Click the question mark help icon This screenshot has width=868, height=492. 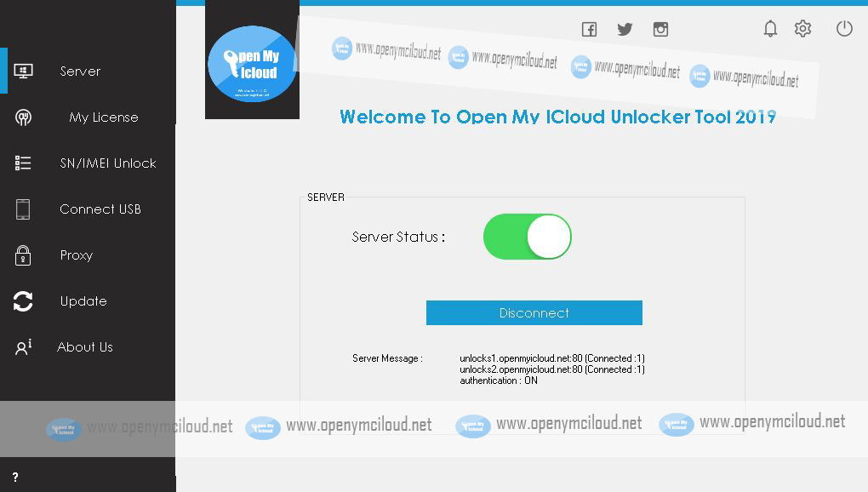click(x=15, y=477)
